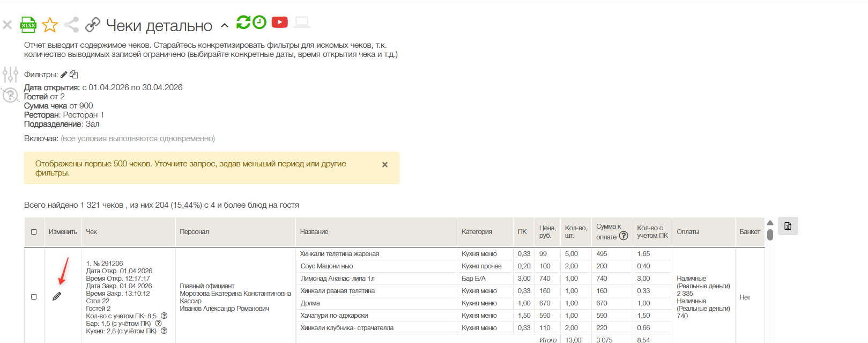
Task: Open the schedule clock icon
Action: tap(259, 22)
